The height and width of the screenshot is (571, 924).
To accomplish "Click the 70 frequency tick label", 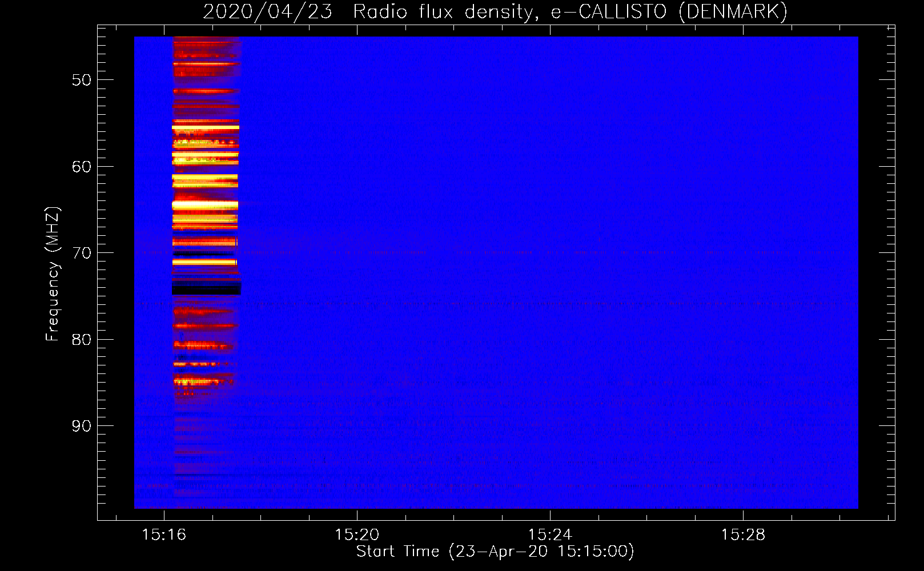I will [x=82, y=253].
